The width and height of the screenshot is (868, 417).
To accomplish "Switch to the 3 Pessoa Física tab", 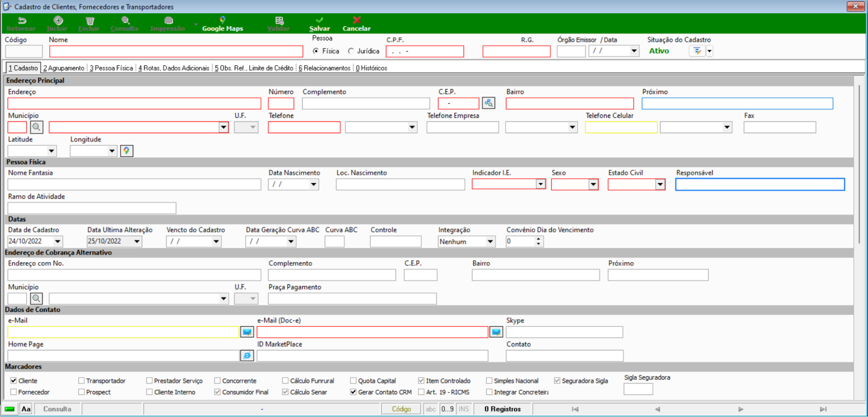I will pos(111,68).
